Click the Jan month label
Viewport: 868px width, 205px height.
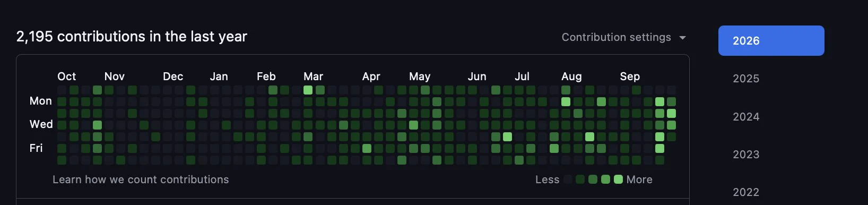219,76
